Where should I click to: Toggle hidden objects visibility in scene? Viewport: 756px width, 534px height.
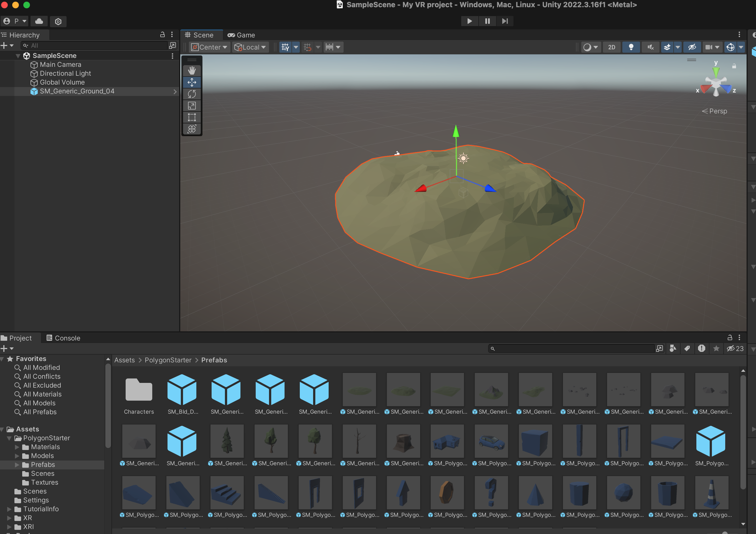click(692, 47)
